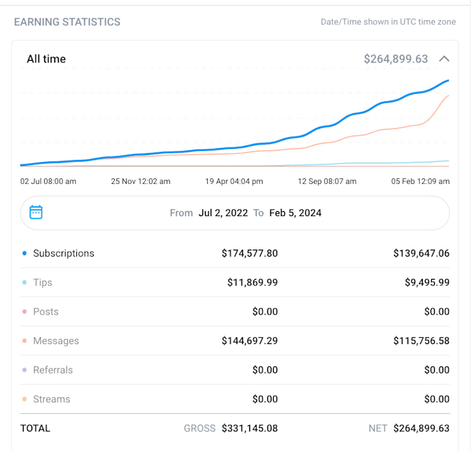
Task: Collapse the All time earnings panel
Action: tap(444, 59)
